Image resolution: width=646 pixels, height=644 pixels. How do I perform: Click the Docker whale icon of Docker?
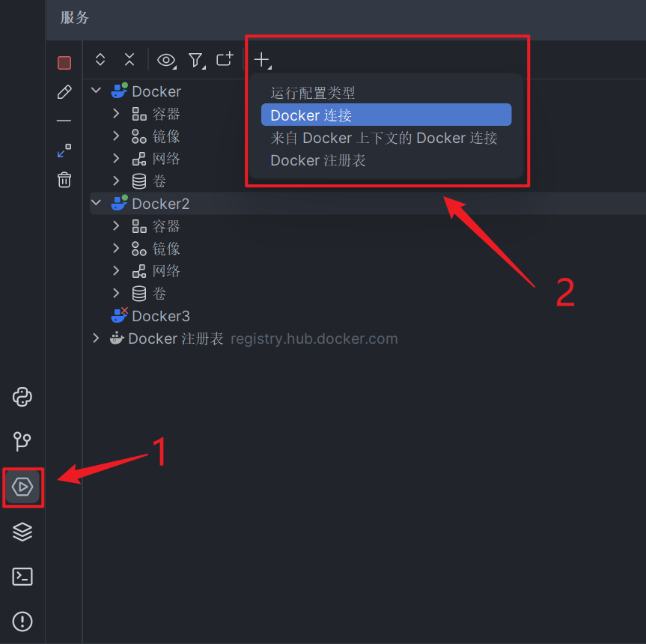[x=119, y=91]
